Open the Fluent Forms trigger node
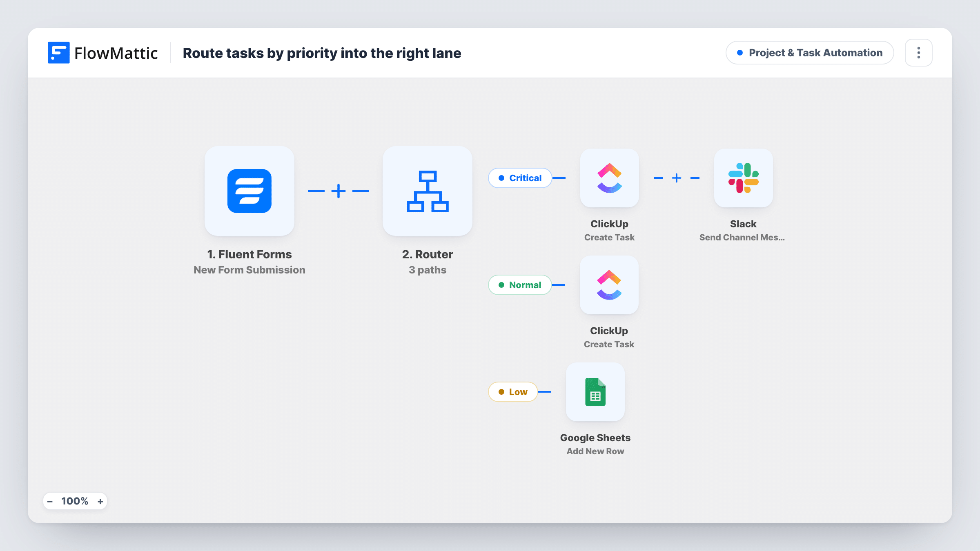This screenshot has height=551, width=980. 249,191
